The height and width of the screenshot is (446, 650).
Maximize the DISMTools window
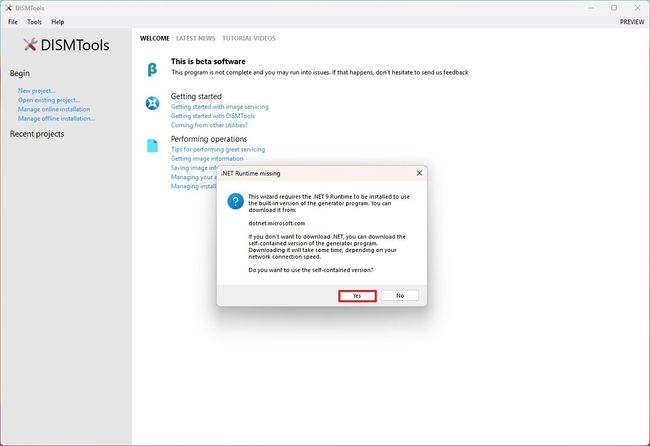(x=614, y=8)
